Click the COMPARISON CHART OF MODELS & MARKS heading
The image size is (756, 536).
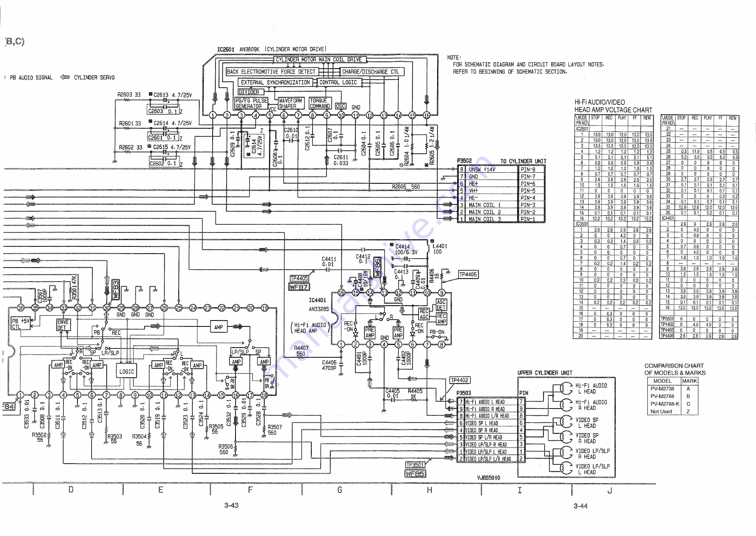[675, 369]
